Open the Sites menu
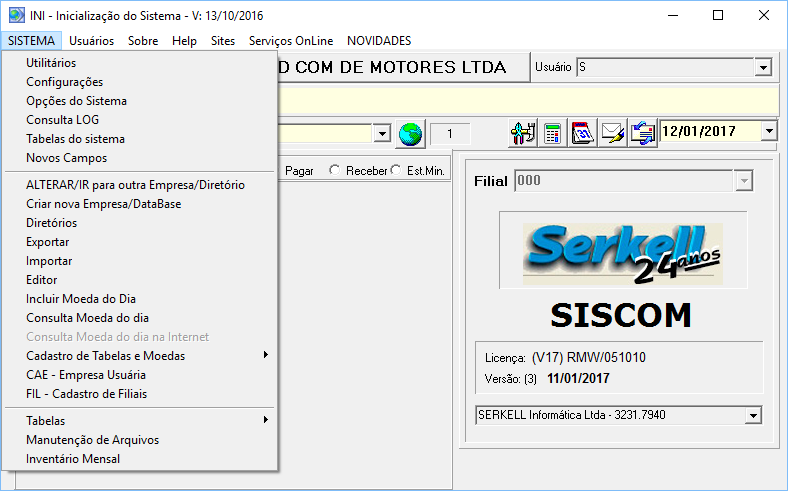The image size is (788, 491). [x=223, y=41]
